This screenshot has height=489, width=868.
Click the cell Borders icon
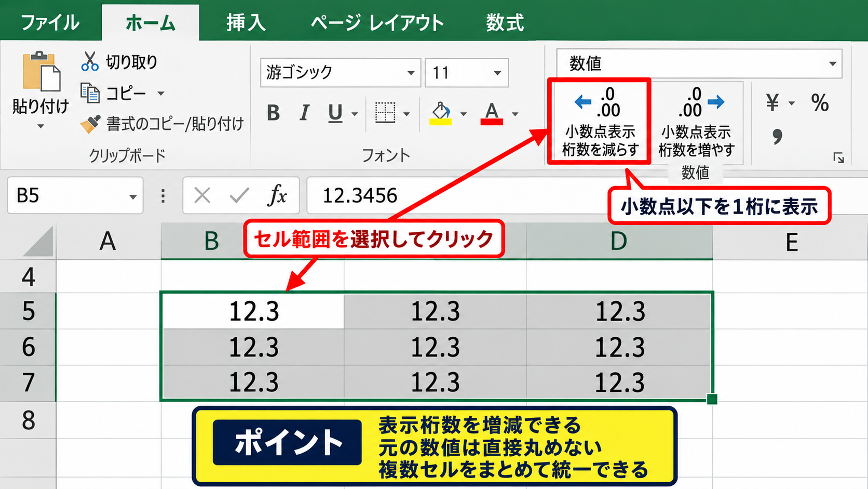(x=385, y=112)
